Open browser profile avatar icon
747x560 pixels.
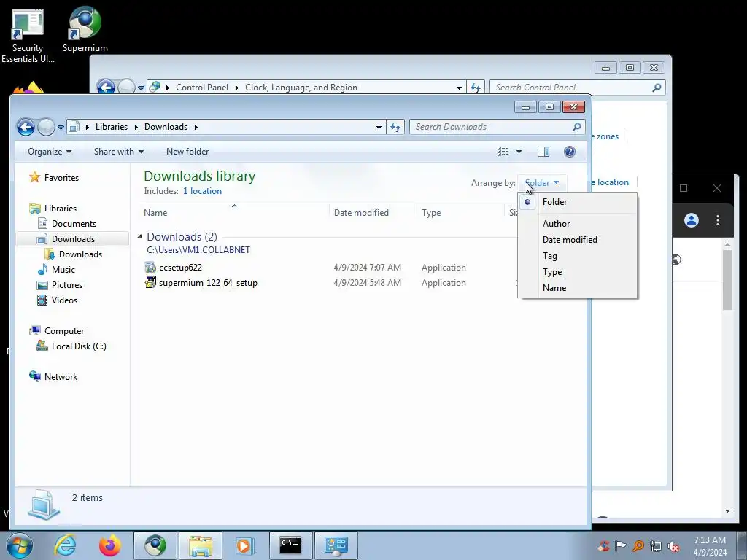[x=692, y=220]
